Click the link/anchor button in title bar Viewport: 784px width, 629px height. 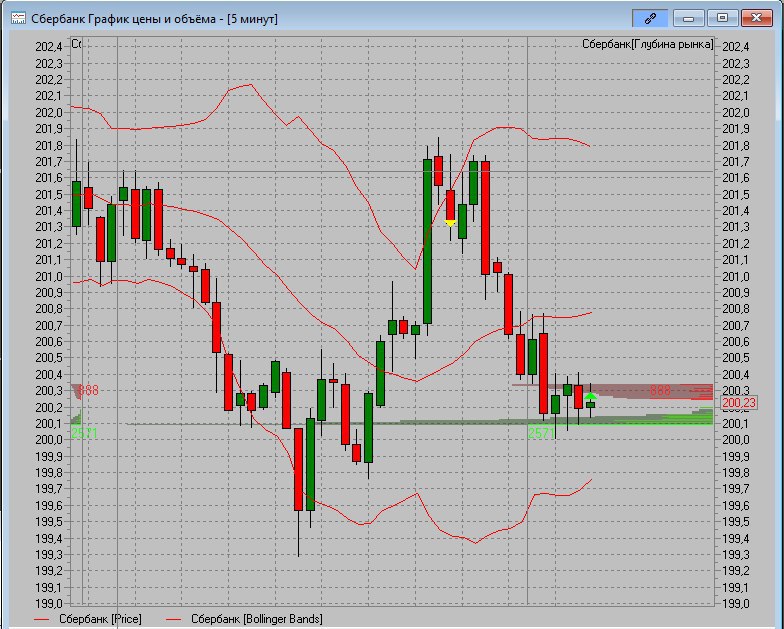[x=650, y=18]
